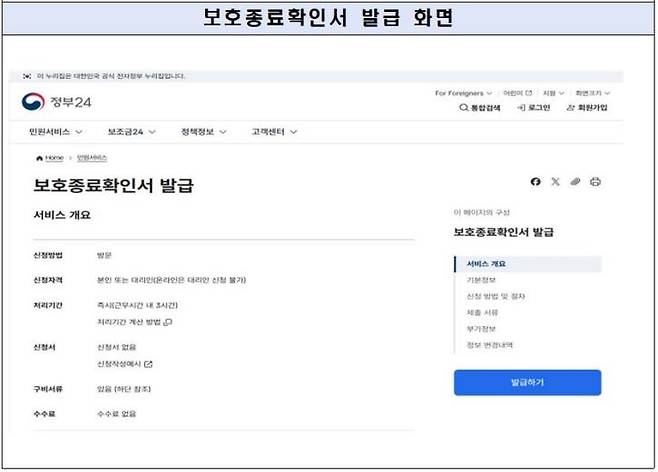Click 회원가입 sign-up link
Viewport: 658px width, 472px height.
[x=587, y=108]
